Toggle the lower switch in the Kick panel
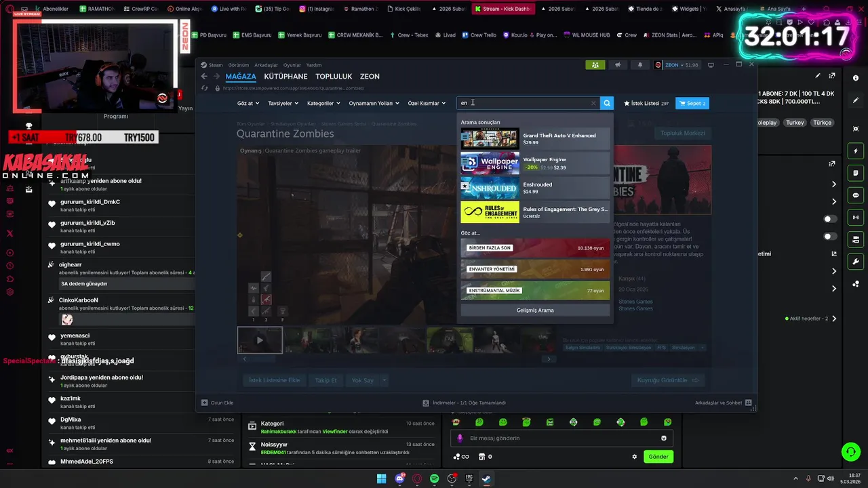The height and width of the screenshot is (488, 868). [x=829, y=237]
